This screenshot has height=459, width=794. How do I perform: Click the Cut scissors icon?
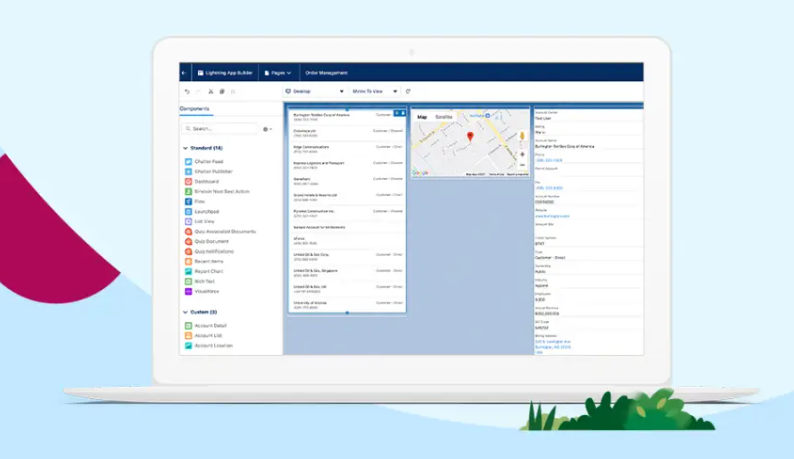[211, 92]
